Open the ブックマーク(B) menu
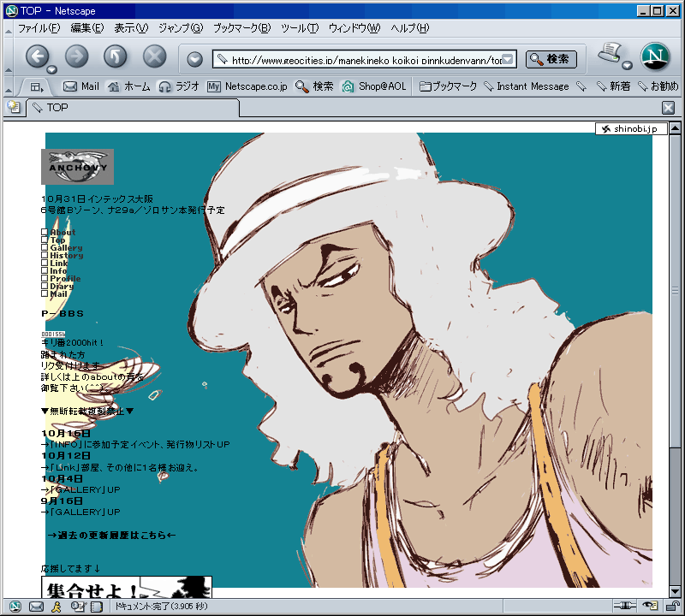Image resolution: width=685 pixels, height=616 pixels. coord(241,28)
